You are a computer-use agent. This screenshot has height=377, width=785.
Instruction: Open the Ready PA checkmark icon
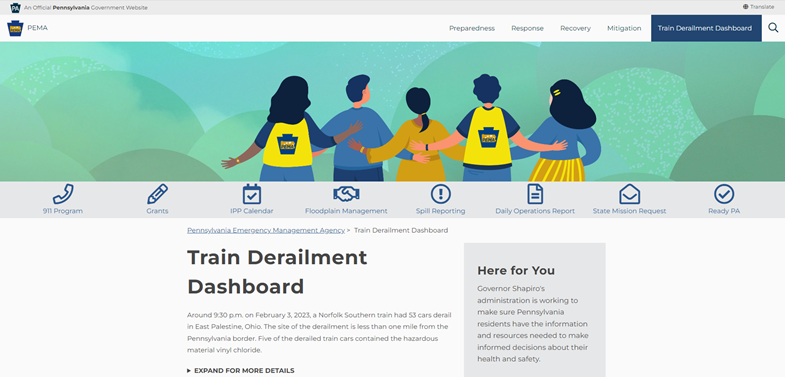point(724,194)
